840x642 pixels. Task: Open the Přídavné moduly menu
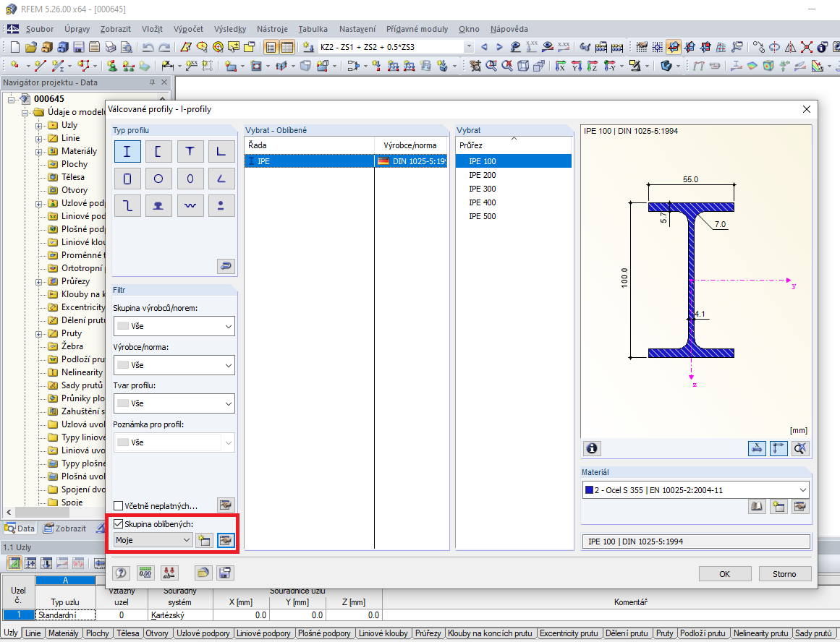click(x=417, y=29)
